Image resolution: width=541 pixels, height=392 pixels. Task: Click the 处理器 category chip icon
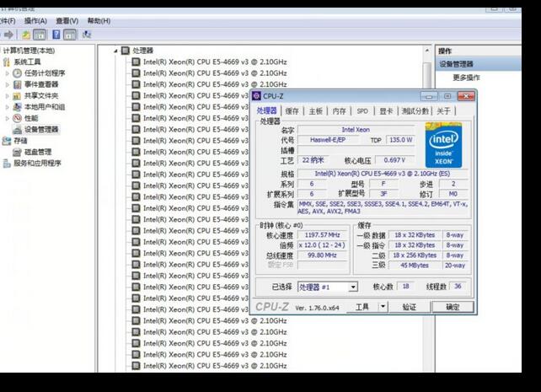126,51
